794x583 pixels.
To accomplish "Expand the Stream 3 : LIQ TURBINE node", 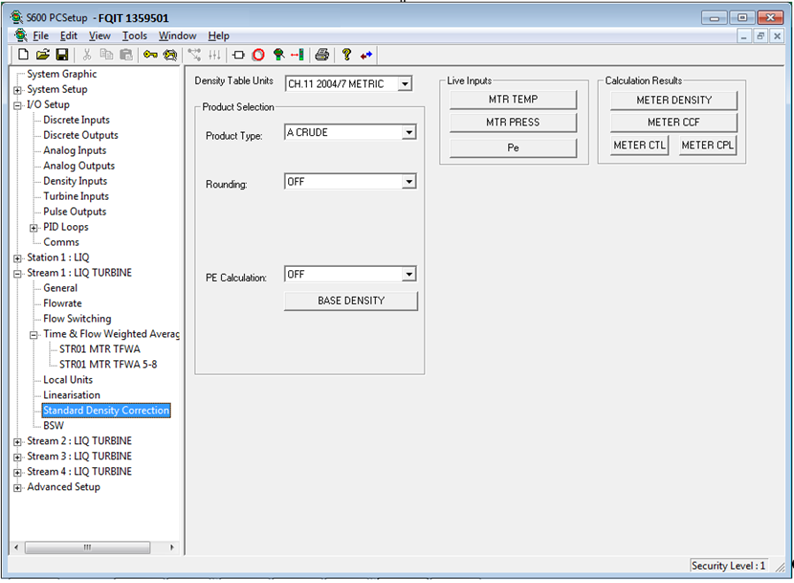I will point(17,457).
